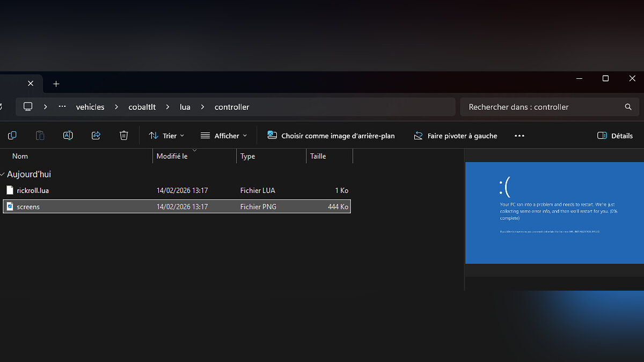The height and width of the screenshot is (362, 644).
Task: Go to the lua breadcrumb folder
Action: click(x=185, y=107)
